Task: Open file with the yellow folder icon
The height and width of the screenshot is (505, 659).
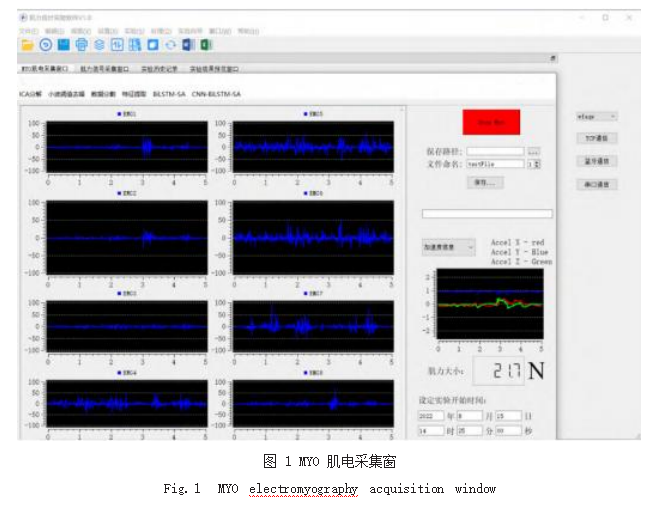Action: pos(27,45)
